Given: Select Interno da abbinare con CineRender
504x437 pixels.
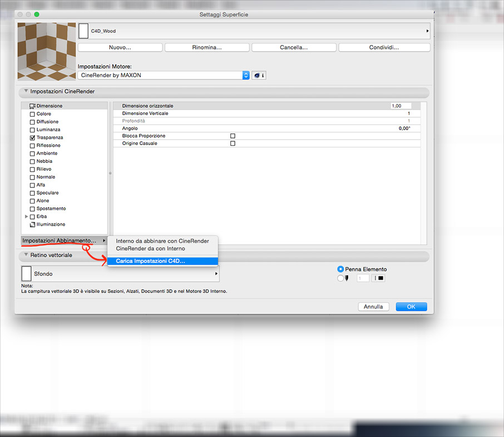Looking at the screenshot, I should coord(162,241).
